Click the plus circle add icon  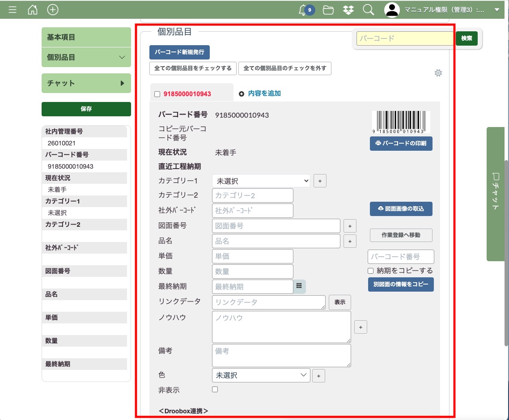(53, 9)
